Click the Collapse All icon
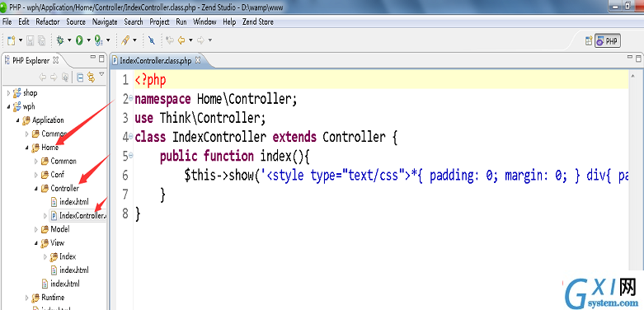644x310 pixels. click(x=81, y=77)
